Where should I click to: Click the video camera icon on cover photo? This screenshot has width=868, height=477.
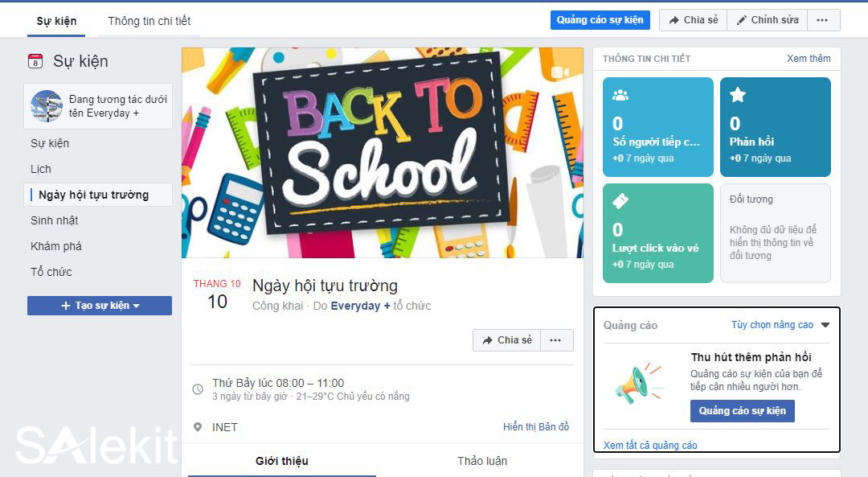click(x=559, y=72)
